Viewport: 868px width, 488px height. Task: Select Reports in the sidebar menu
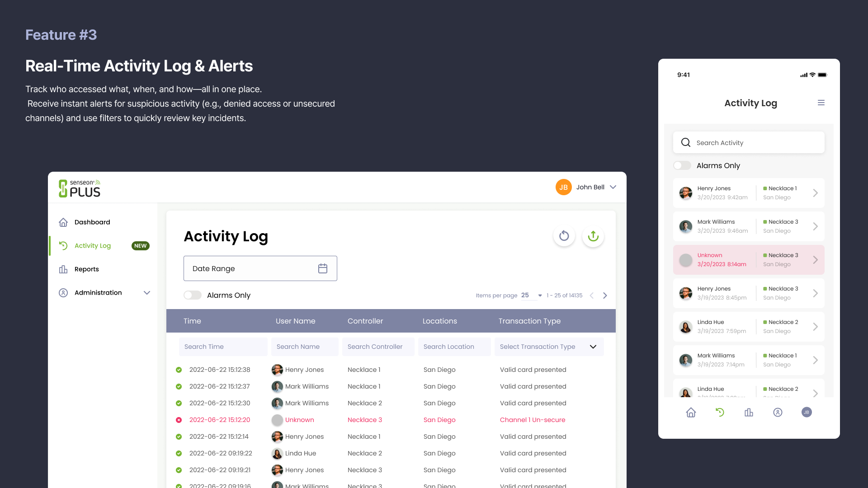[x=86, y=269]
